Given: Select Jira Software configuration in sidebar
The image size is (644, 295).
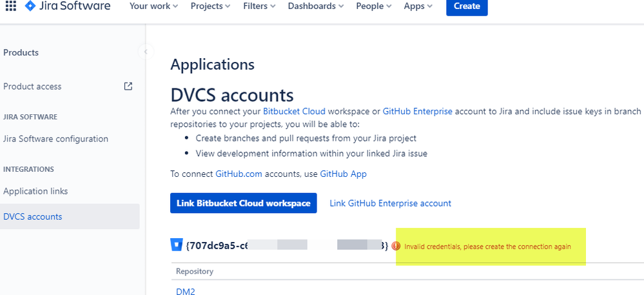Looking at the screenshot, I should (x=56, y=139).
